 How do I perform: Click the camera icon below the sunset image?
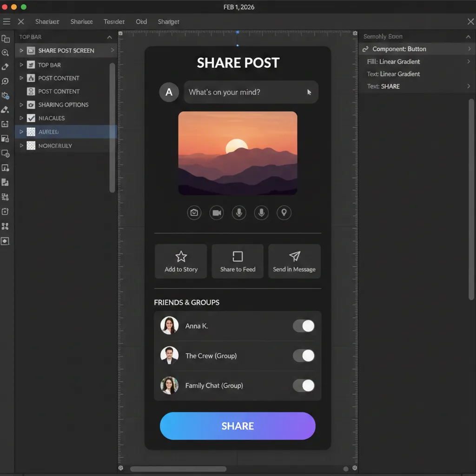pos(194,212)
